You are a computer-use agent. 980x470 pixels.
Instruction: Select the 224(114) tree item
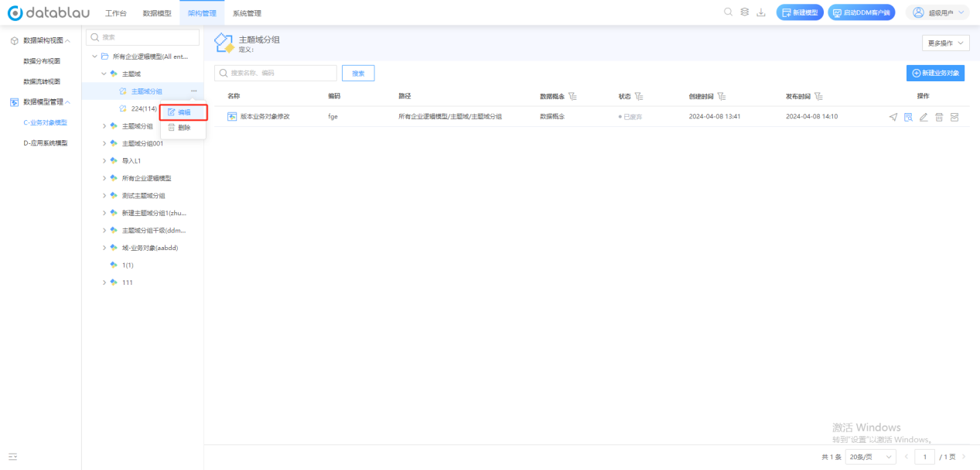[x=144, y=108]
